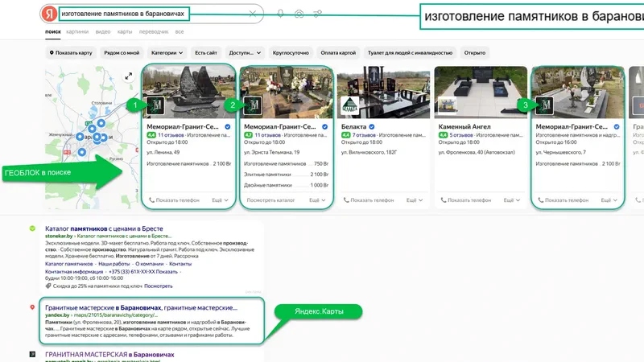Expand the map with the fullscreen arrows icon
This screenshot has height=362, width=644.
tap(128, 76)
